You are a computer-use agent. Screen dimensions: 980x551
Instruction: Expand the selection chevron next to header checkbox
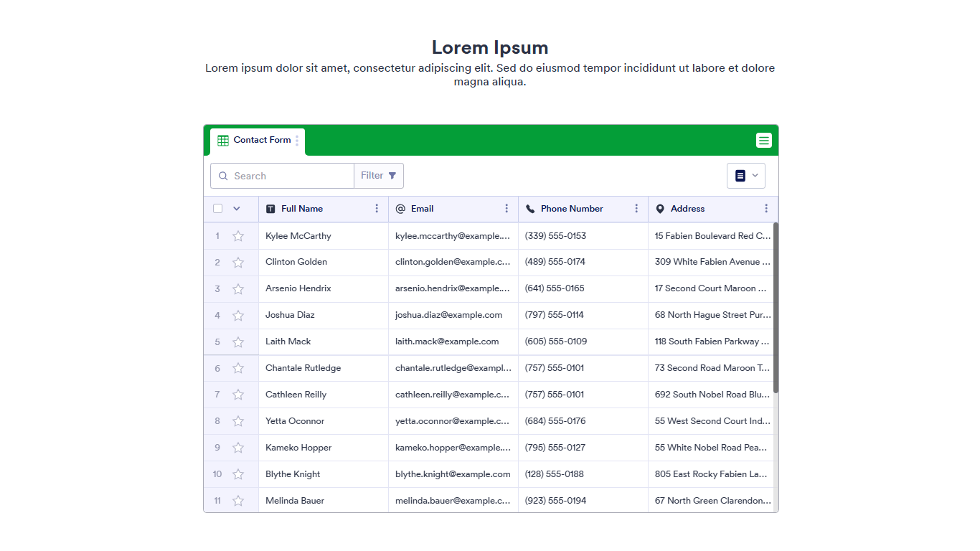[x=237, y=209]
